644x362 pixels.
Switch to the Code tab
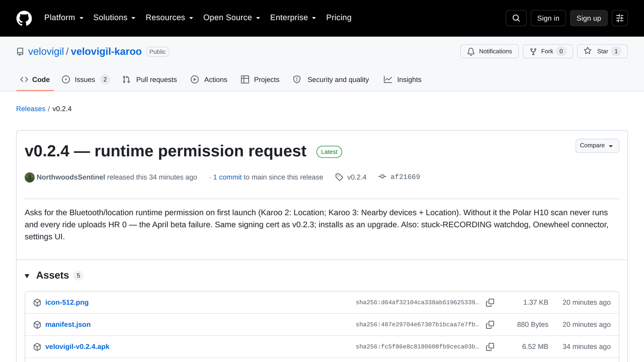pyautogui.click(x=35, y=79)
